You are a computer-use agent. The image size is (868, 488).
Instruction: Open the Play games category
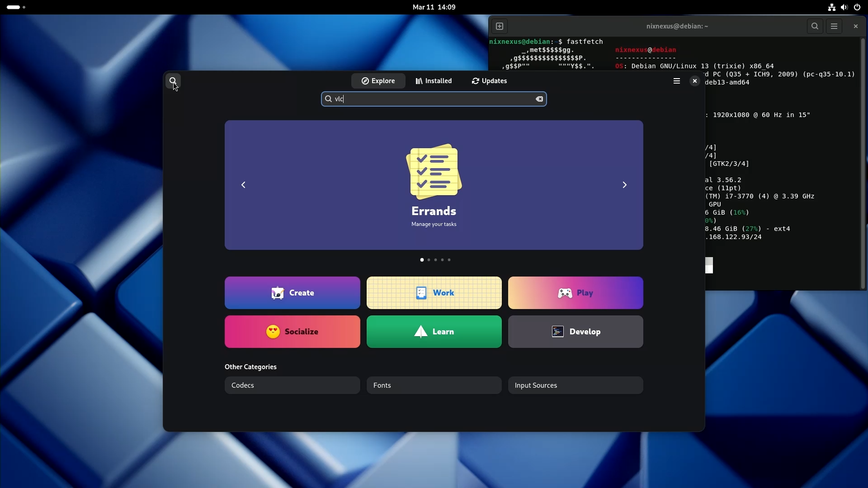575,292
